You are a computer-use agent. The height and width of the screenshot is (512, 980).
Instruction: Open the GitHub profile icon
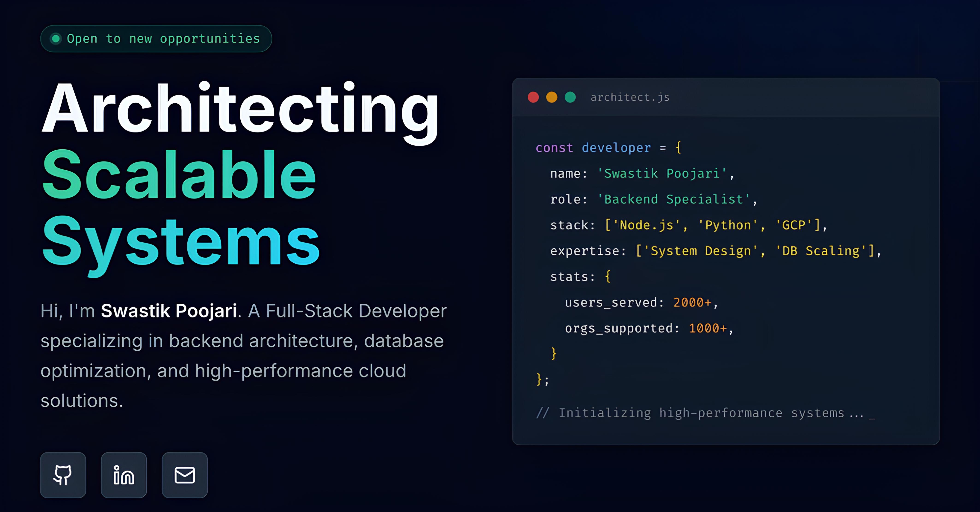tap(63, 474)
